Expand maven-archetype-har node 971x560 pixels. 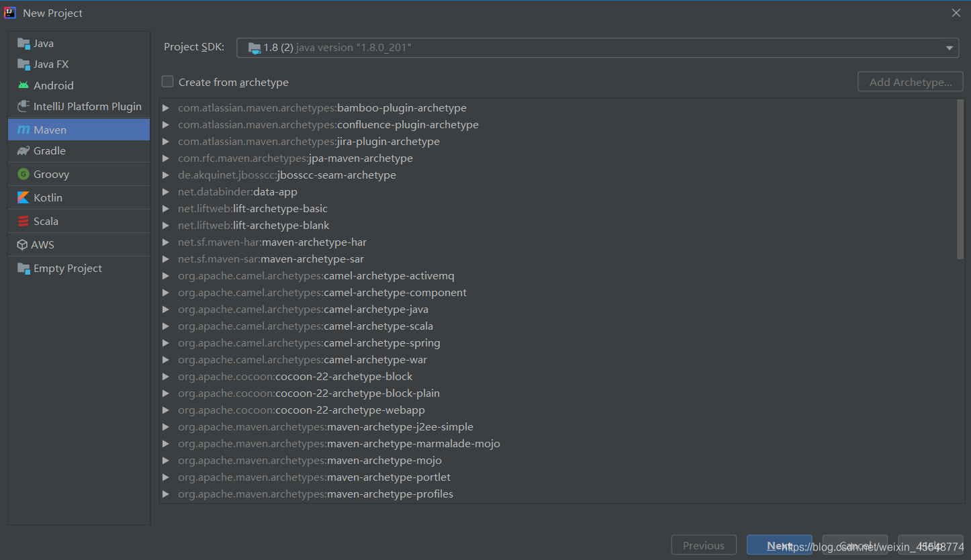click(166, 242)
